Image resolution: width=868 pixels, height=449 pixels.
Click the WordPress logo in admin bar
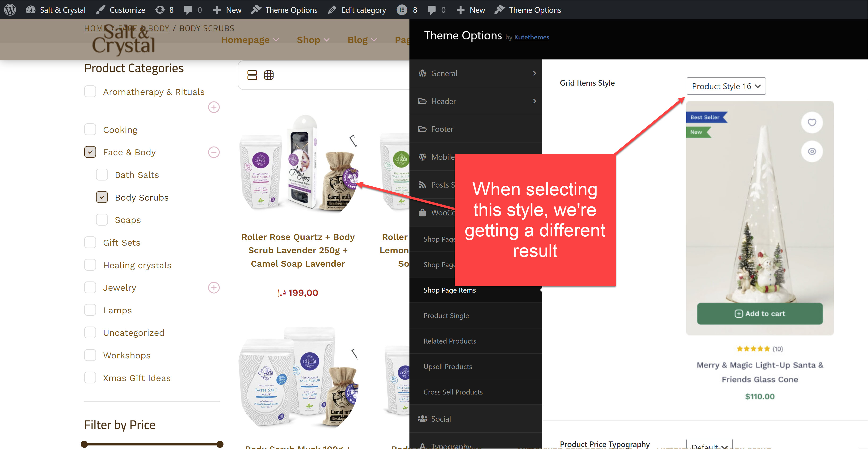[10, 10]
